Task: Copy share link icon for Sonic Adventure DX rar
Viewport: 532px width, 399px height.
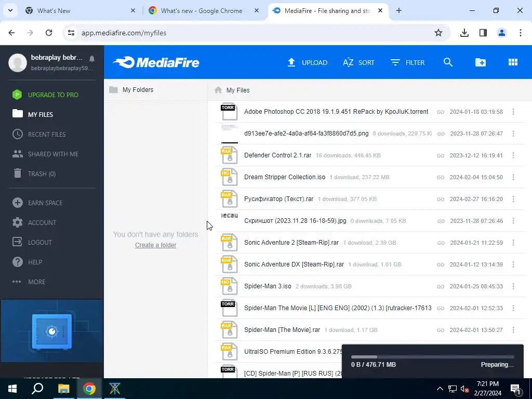Action: click(441, 264)
